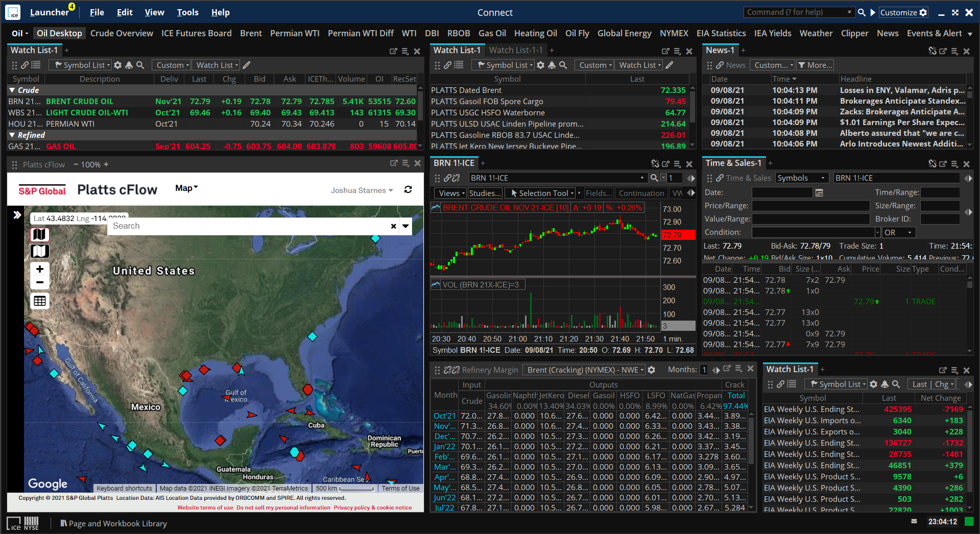Screen dimensions: 980x534
Task: Collapse the Refined group in watch list
Action: (12, 135)
